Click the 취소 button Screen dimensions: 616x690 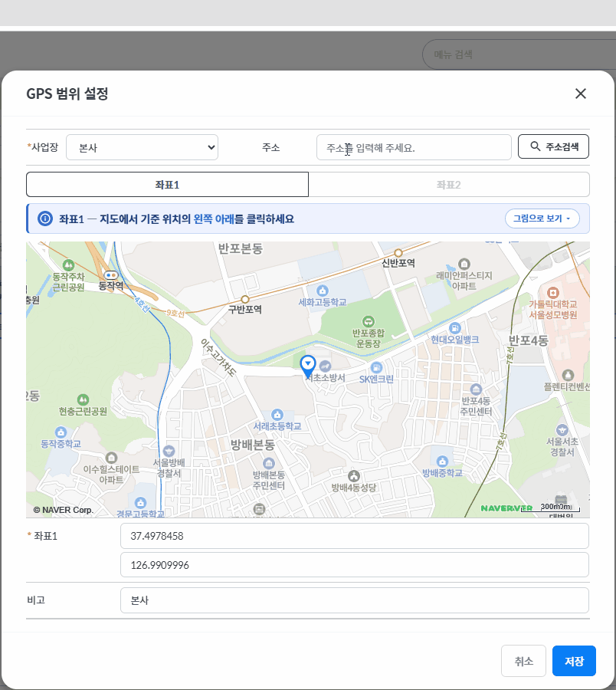[x=523, y=661]
